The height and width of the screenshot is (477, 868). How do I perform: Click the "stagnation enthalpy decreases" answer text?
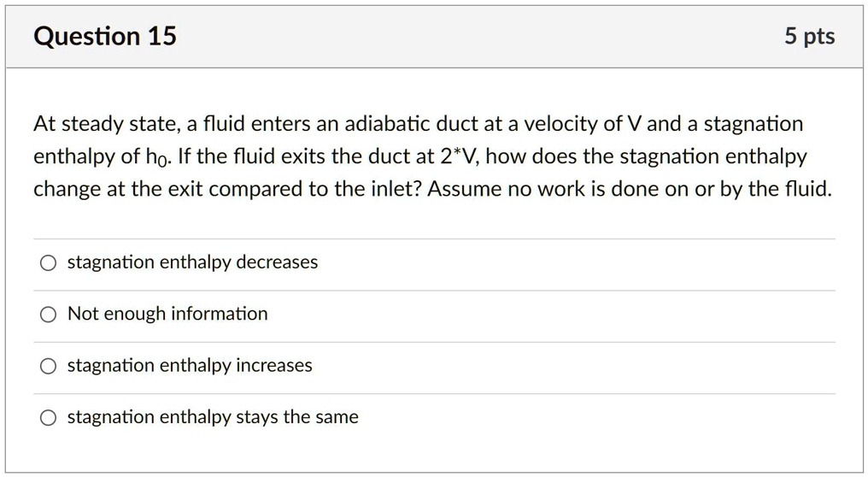coord(192,262)
